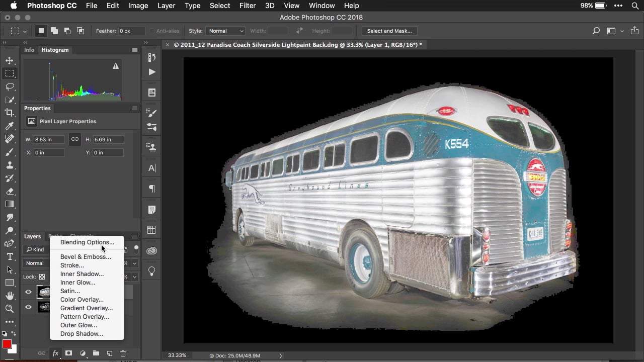Choose Blending Options from fx menu
Screen dimensions: 644x362
[87, 242]
